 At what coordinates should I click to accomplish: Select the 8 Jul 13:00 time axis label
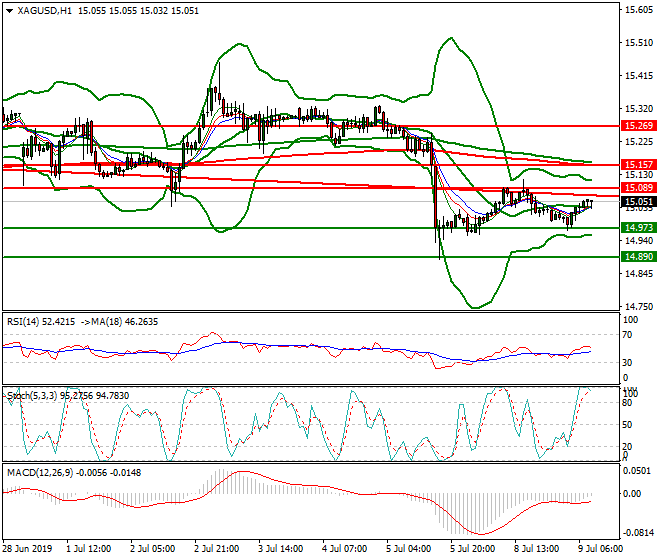coord(537,549)
